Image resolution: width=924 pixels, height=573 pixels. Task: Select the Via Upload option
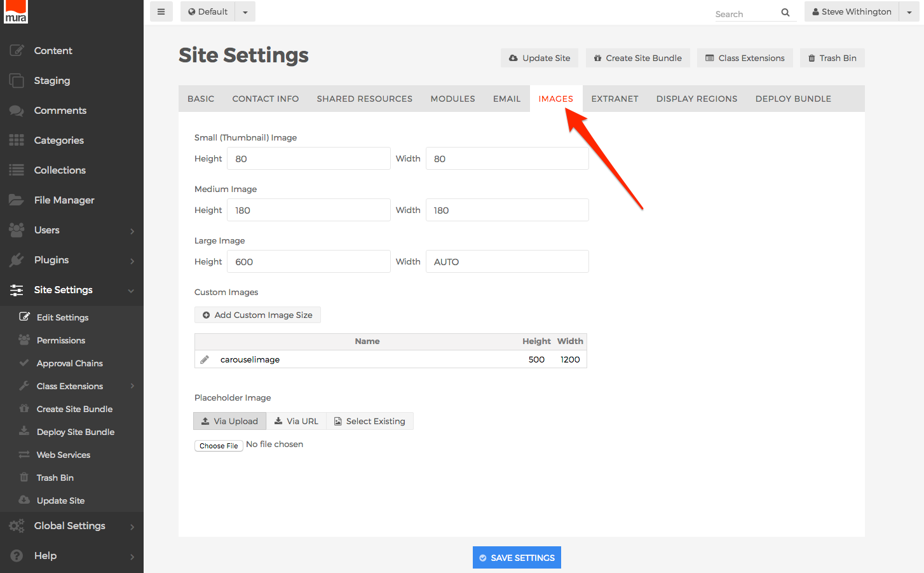pos(230,421)
